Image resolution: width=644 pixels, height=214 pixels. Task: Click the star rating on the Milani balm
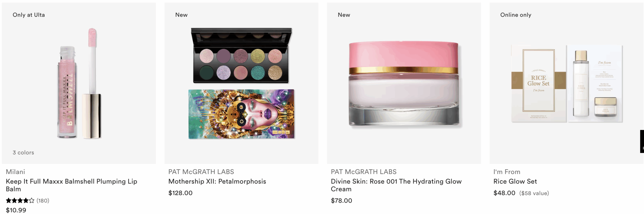pos(20,200)
